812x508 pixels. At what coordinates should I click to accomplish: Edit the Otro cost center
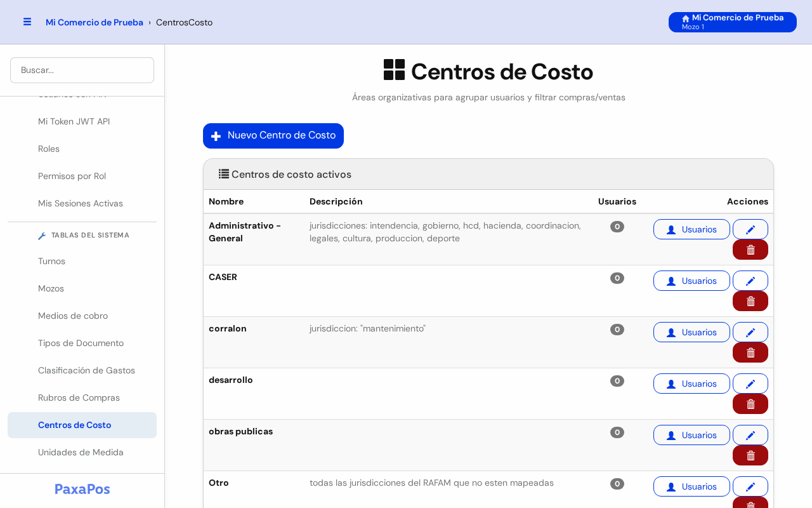[750, 486]
